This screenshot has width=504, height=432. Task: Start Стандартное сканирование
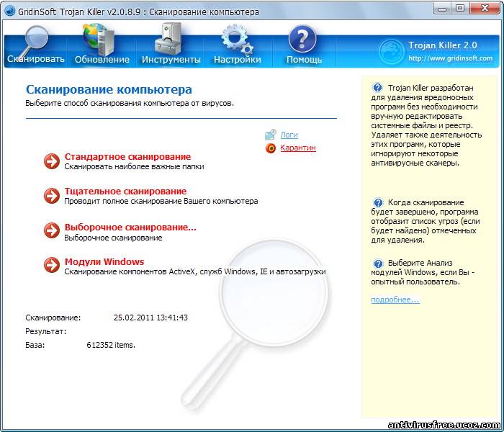[x=127, y=156]
